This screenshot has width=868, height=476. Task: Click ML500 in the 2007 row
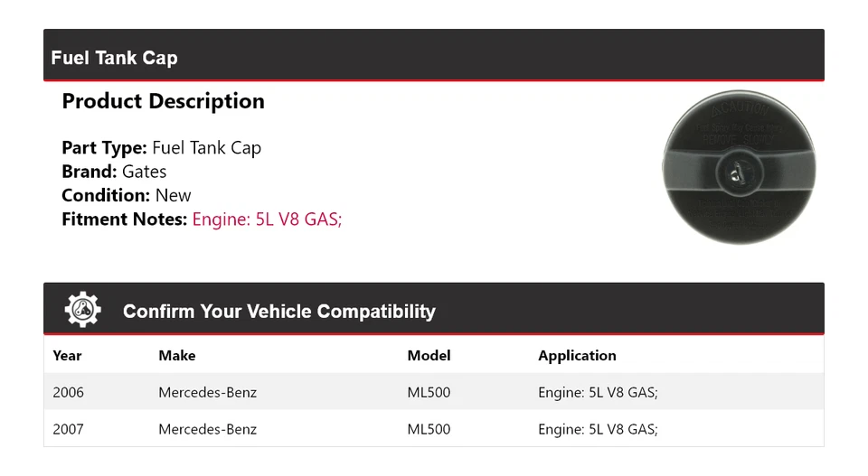tap(429, 429)
